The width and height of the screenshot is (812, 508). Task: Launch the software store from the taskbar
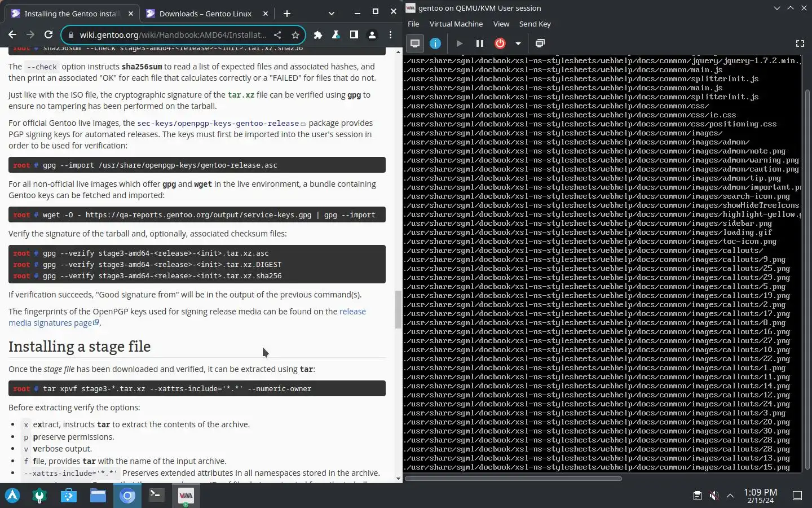(x=69, y=496)
